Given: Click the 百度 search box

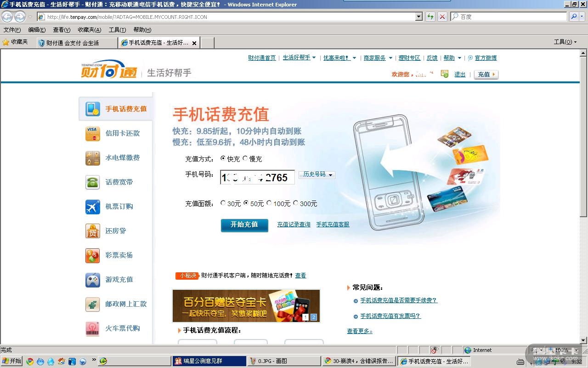Looking at the screenshot, I should click(x=509, y=17).
